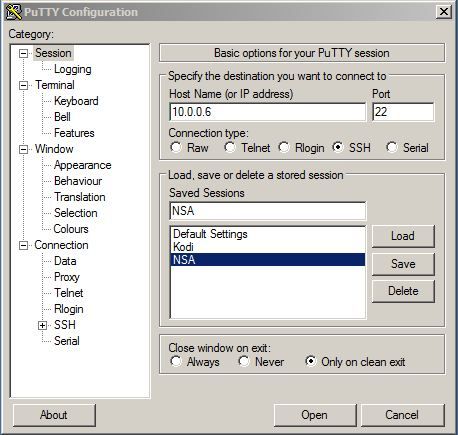This screenshot has width=458, height=435.
Task: Open the Colours settings category
Action: pos(71,229)
